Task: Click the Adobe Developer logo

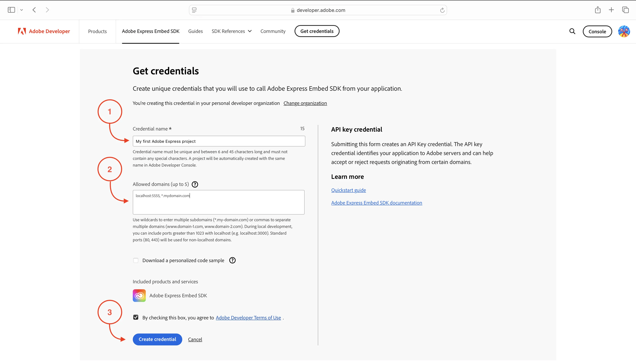Action: (x=44, y=31)
